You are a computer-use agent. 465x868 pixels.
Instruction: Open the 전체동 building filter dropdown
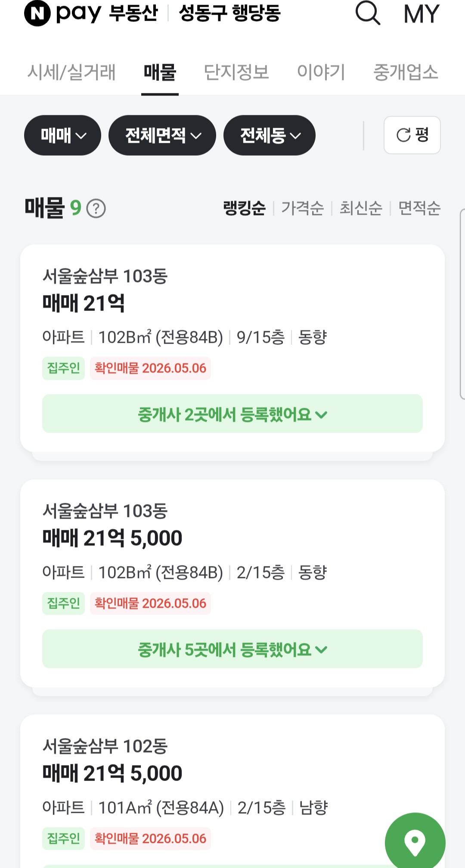coord(270,135)
